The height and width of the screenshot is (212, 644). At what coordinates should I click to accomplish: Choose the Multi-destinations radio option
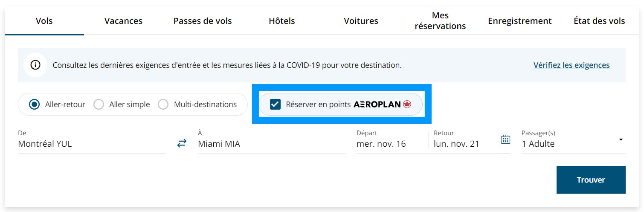163,104
